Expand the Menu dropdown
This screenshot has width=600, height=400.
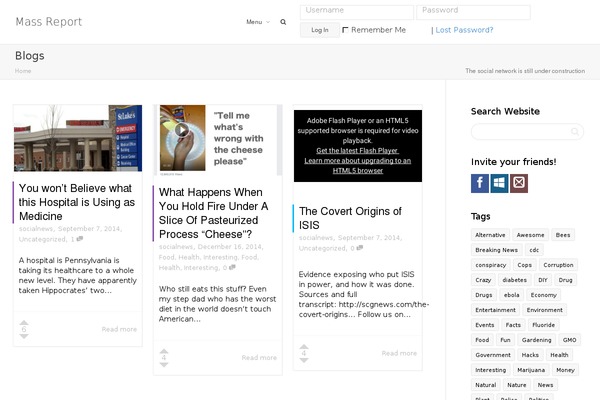[258, 22]
